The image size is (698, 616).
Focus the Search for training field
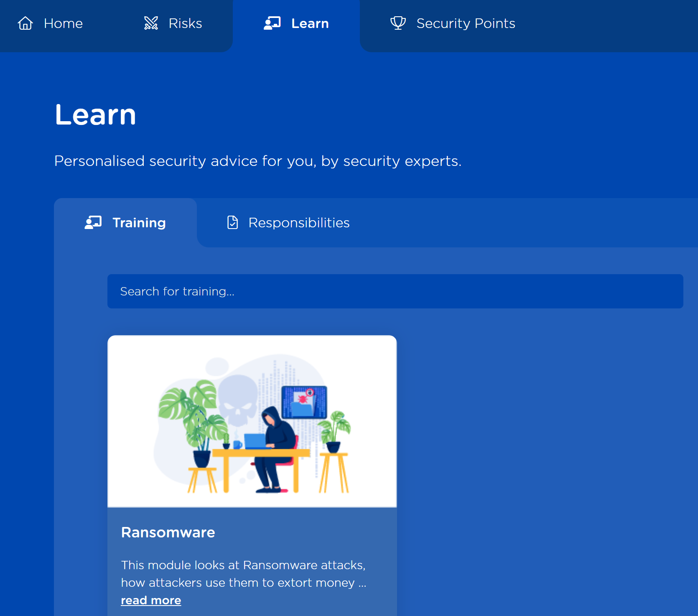point(395,291)
